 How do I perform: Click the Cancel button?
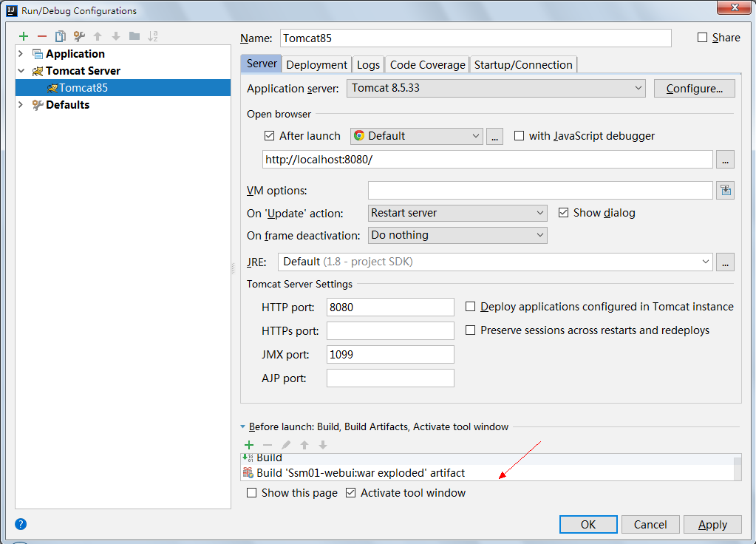coord(650,524)
